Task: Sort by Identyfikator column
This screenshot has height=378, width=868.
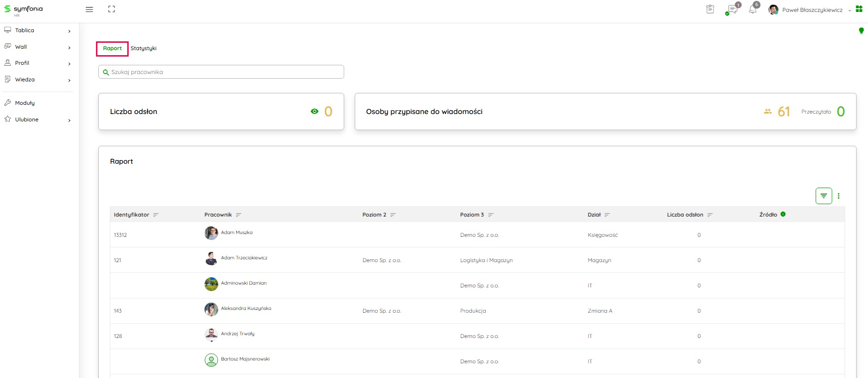Action: 156,215
